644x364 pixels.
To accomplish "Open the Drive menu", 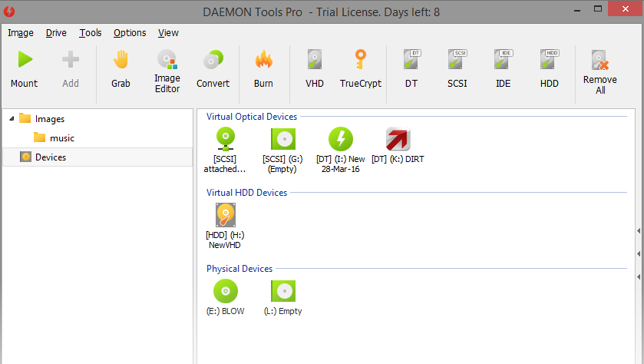I will (x=56, y=33).
